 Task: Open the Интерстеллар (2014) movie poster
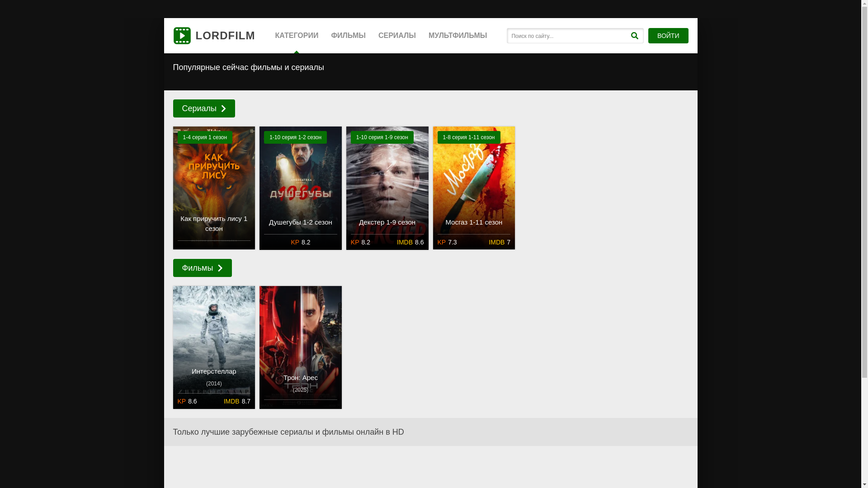point(214,334)
